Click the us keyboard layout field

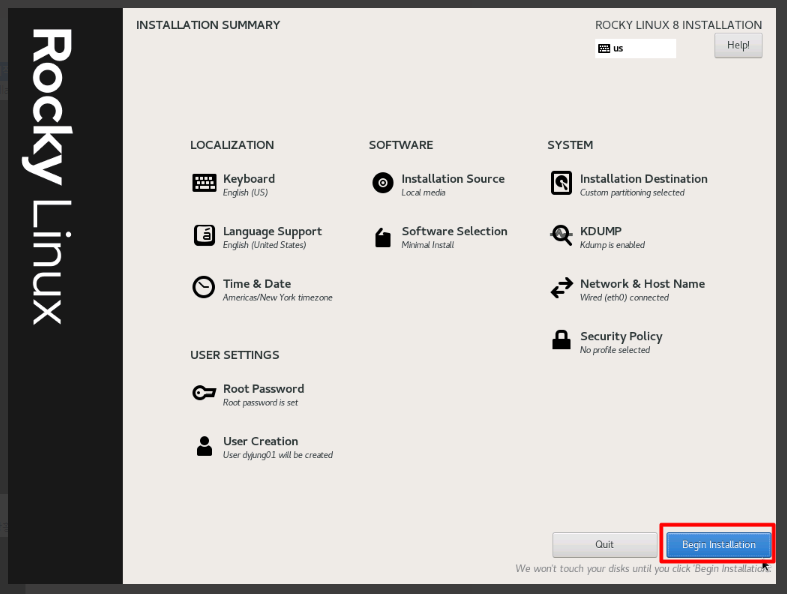(x=635, y=48)
